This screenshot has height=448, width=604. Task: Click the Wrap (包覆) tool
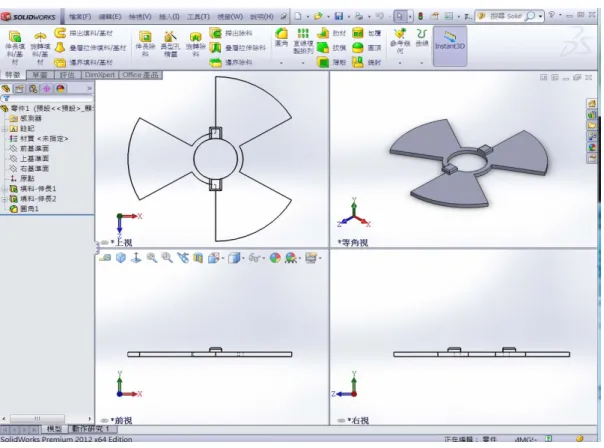coord(367,33)
